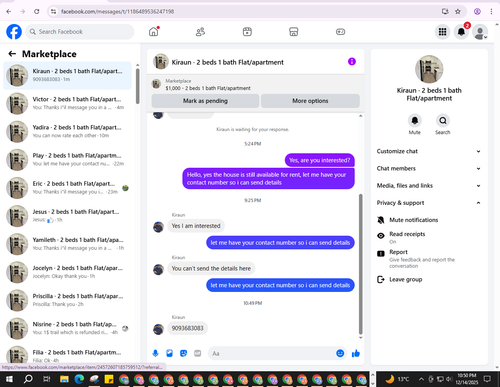Click the 9093683083 phone number message
500x387 pixels.
click(187, 328)
